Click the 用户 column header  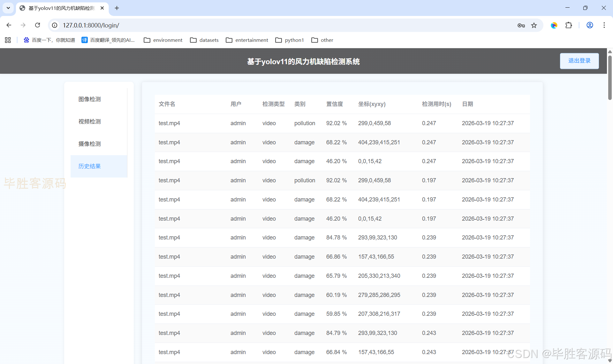236,104
